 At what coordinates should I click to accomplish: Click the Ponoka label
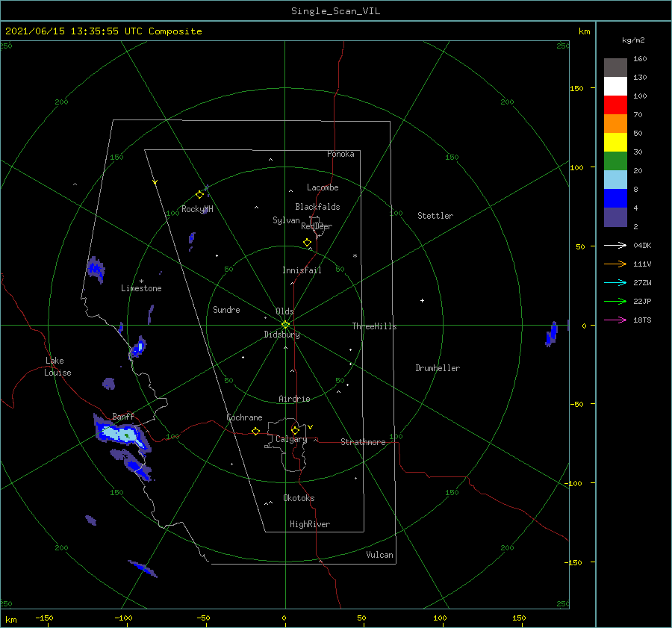(x=340, y=154)
